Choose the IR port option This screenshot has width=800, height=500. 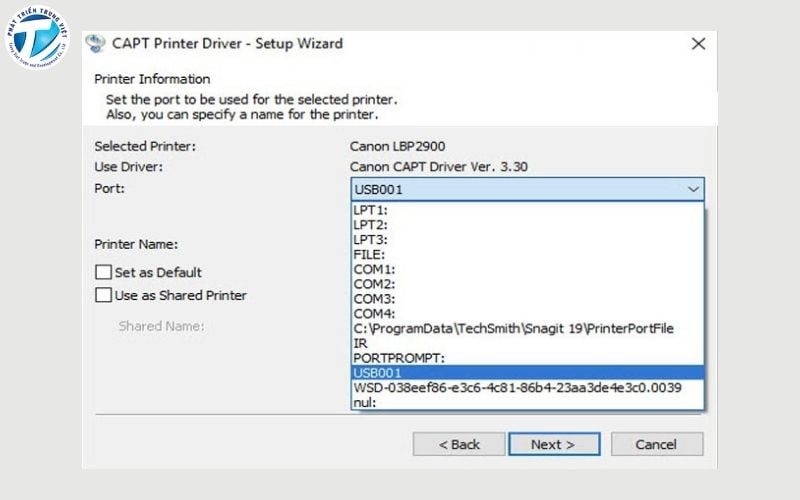pos(360,343)
